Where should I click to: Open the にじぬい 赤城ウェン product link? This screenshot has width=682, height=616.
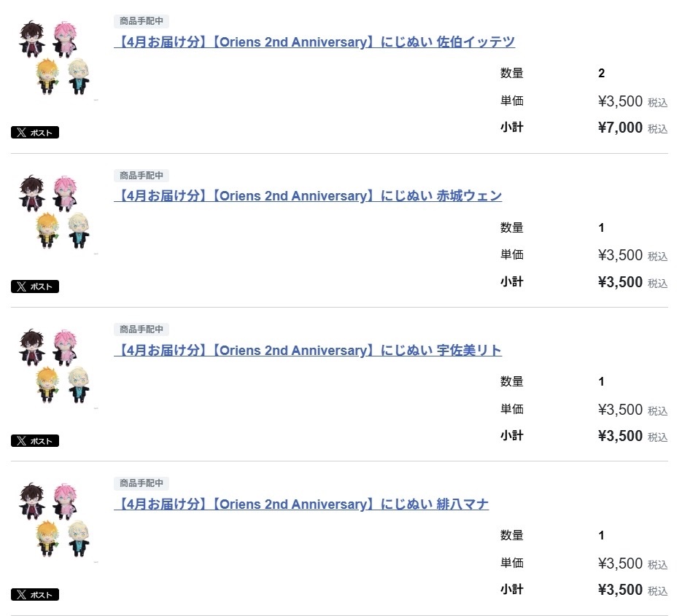pos(308,195)
